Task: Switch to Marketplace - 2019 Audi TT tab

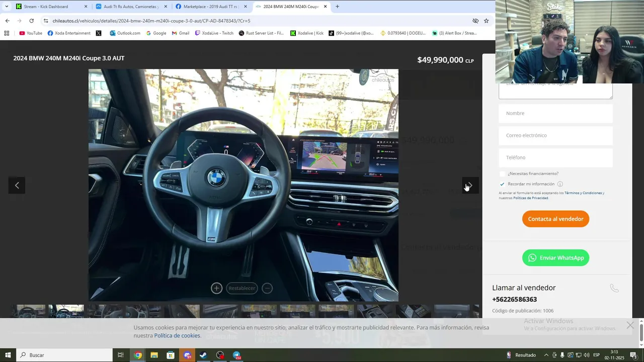Action: point(211,7)
